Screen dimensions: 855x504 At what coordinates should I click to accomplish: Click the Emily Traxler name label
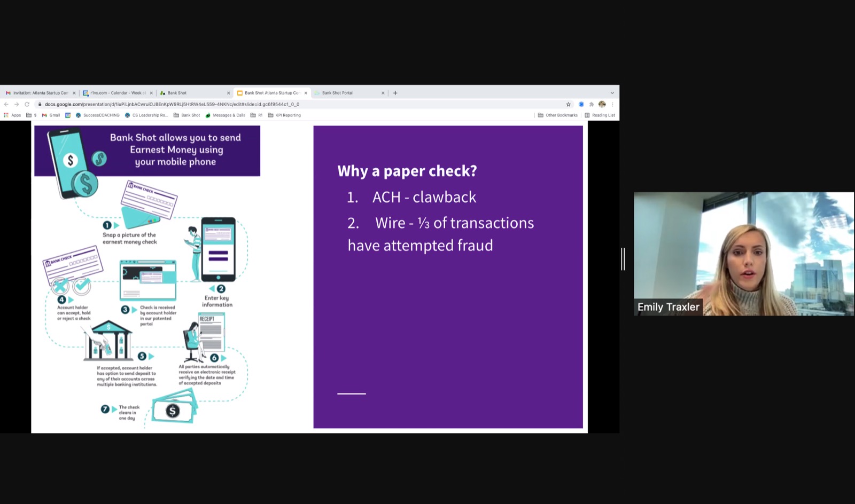[x=669, y=307]
